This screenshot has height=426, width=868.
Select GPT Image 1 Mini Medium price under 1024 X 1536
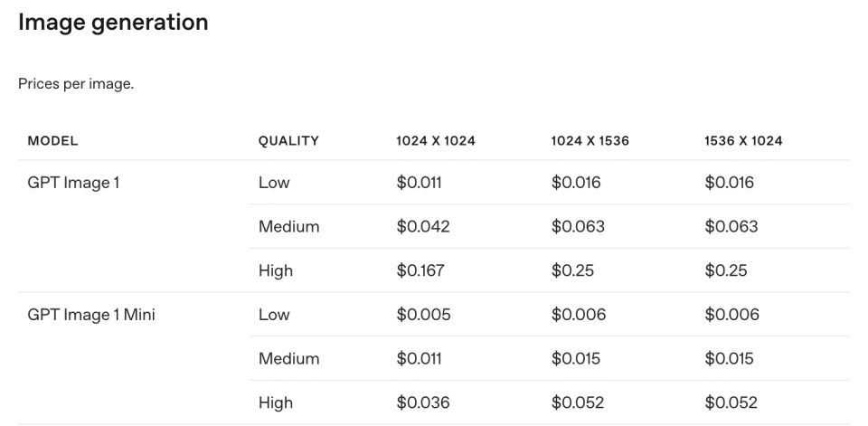[577, 359]
